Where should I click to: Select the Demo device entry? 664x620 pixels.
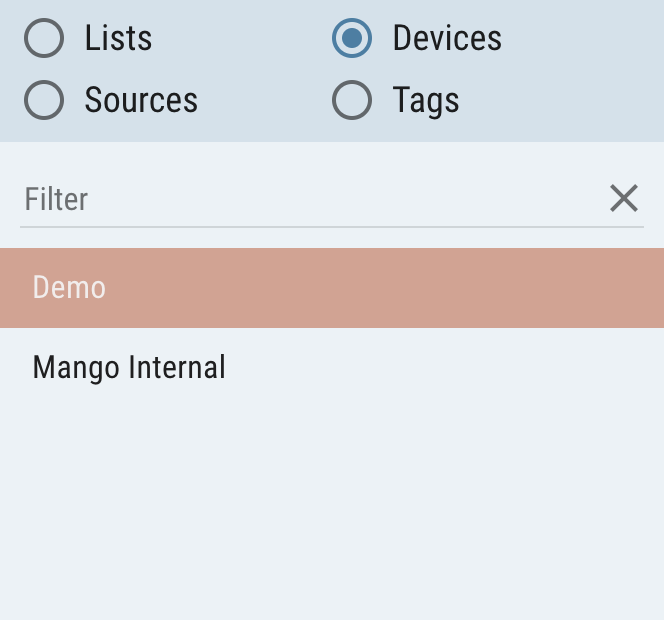331,288
